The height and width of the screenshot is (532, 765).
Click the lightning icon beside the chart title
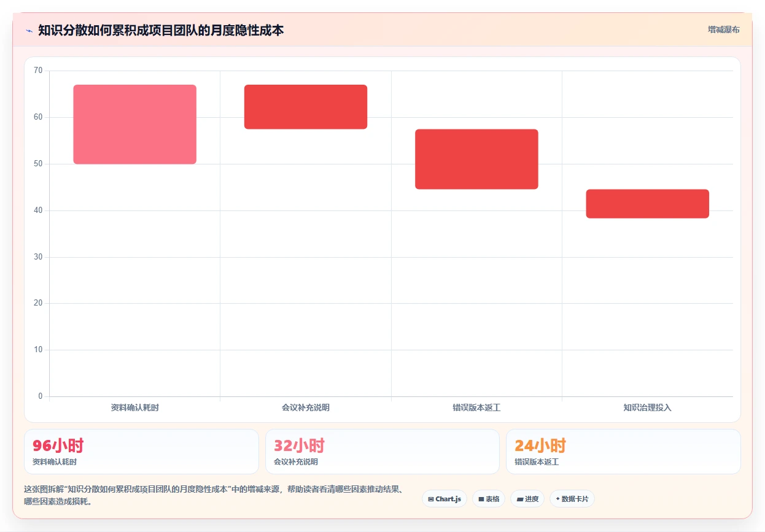[x=29, y=31]
